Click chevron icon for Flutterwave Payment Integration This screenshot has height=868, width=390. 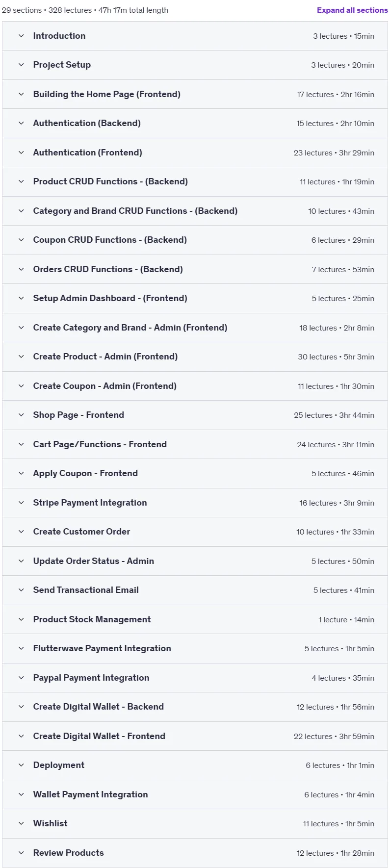pyautogui.click(x=21, y=648)
